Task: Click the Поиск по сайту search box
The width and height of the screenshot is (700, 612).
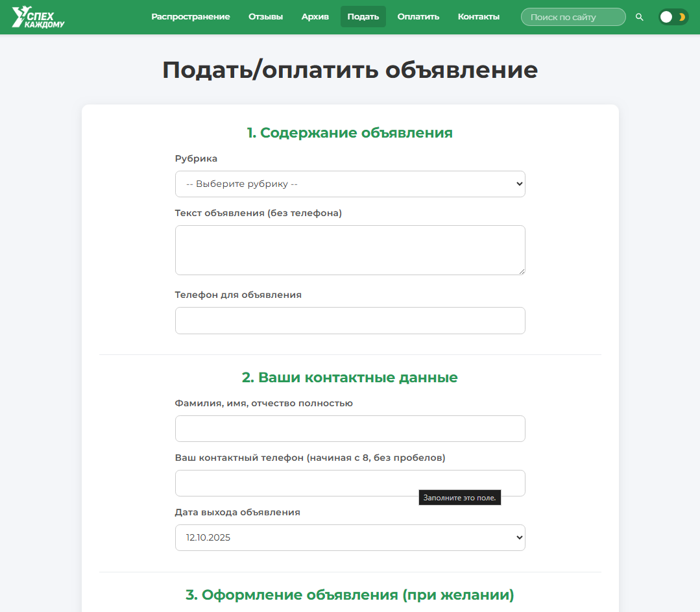Action: click(573, 17)
